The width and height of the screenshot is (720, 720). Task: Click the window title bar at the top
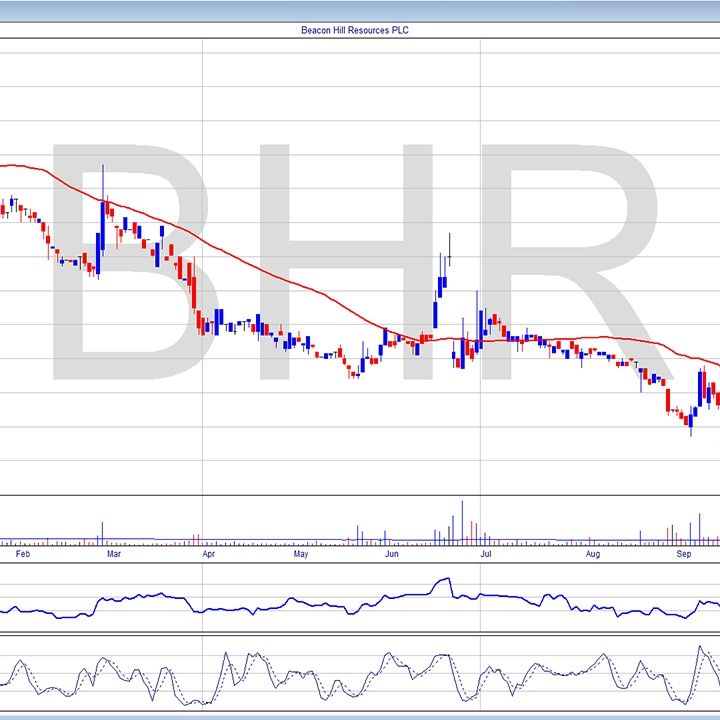pyautogui.click(x=360, y=9)
